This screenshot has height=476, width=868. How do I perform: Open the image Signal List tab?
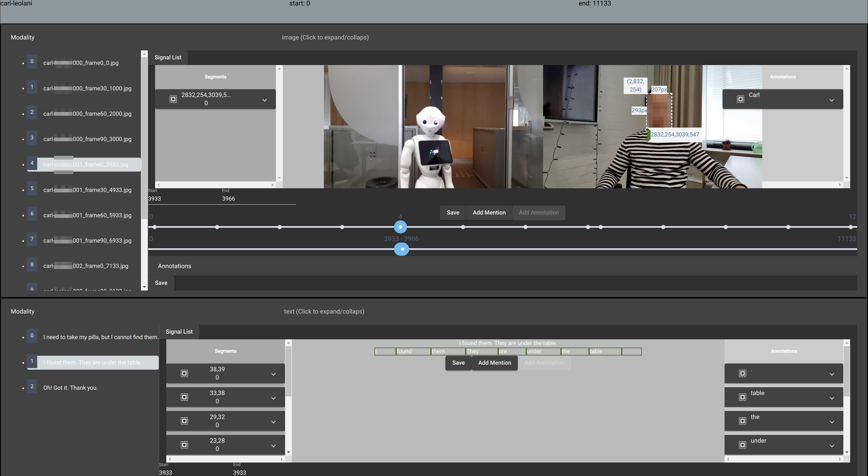[168, 57]
